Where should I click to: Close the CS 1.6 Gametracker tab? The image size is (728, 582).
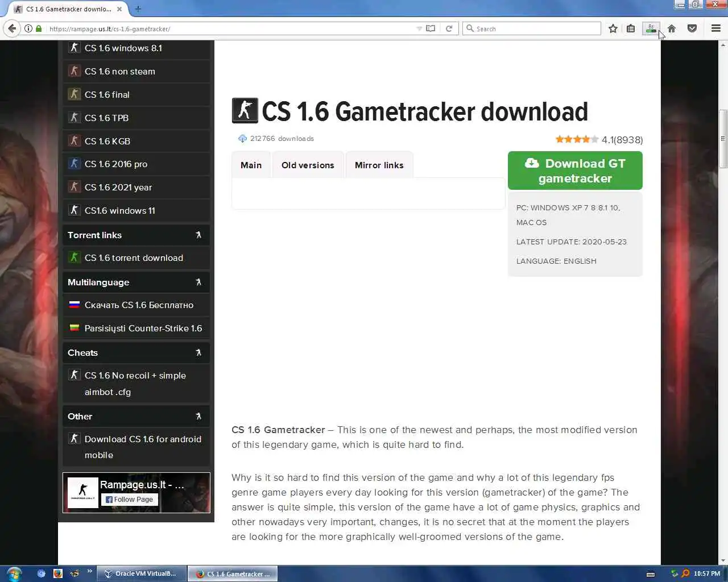(x=119, y=9)
